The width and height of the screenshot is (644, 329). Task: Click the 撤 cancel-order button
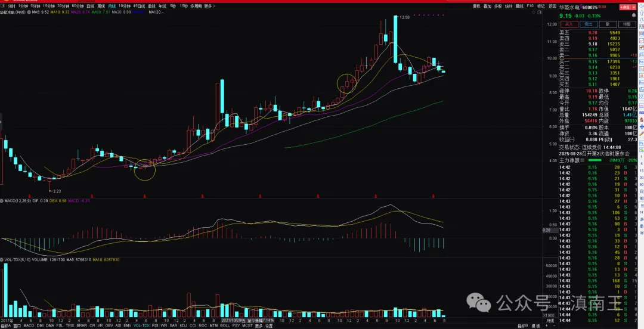pos(608,24)
